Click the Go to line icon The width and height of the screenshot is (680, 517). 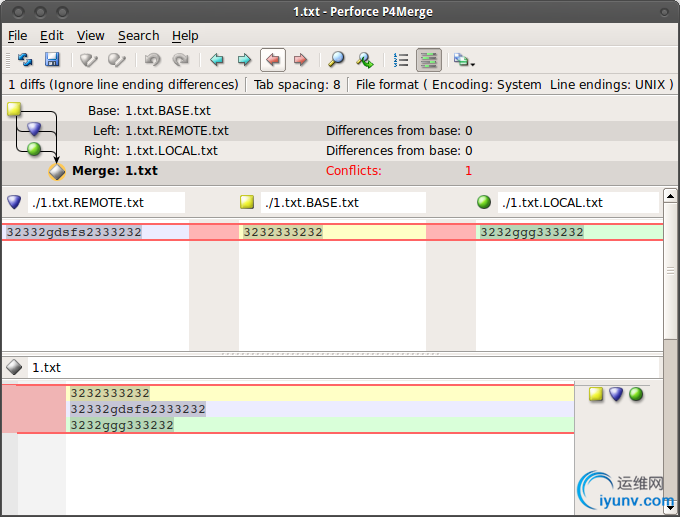click(365, 60)
